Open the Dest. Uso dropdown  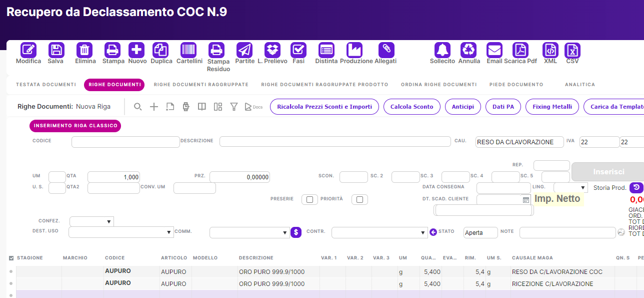120,232
